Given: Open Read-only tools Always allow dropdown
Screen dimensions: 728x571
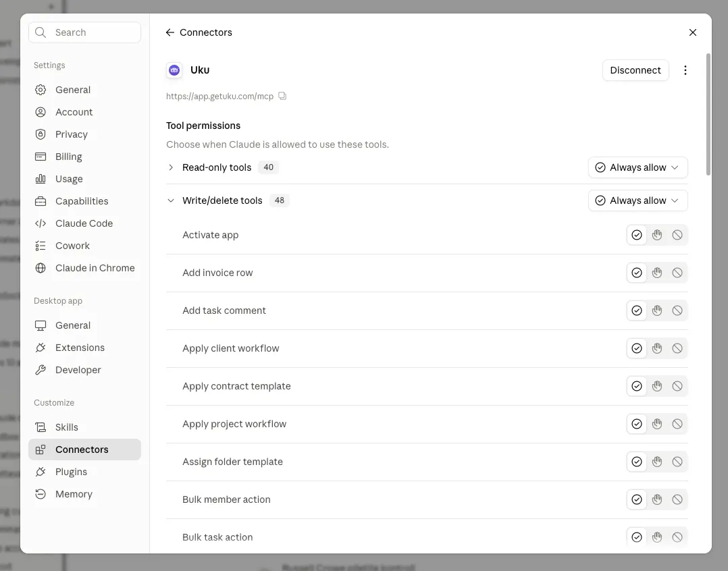Looking at the screenshot, I should [x=638, y=167].
